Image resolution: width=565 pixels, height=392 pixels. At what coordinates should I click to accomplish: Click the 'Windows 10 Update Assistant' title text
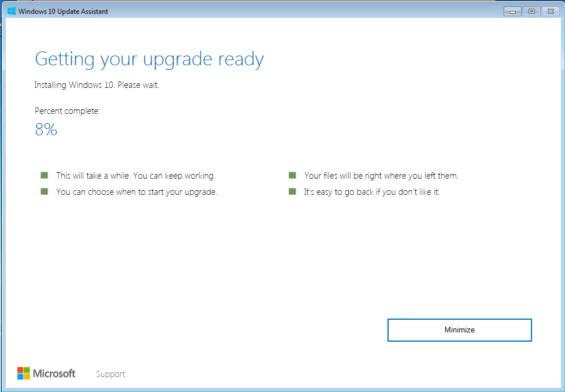click(x=64, y=12)
